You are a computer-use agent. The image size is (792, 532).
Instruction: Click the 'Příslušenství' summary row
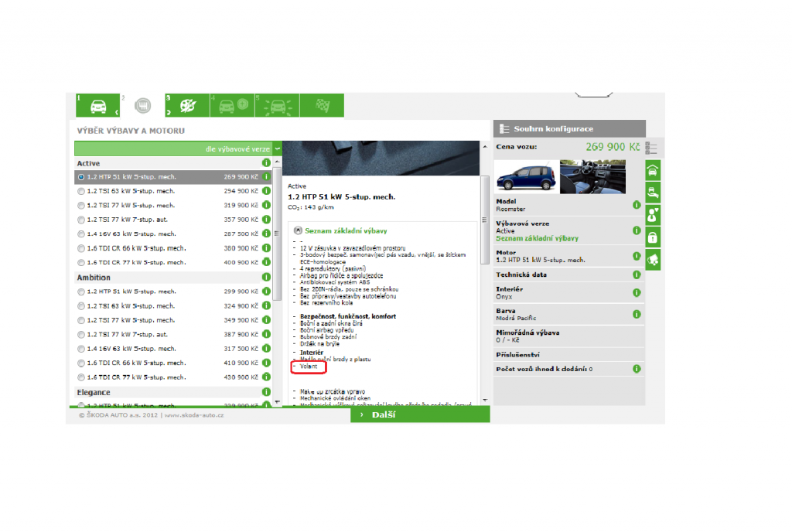pos(568,355)
